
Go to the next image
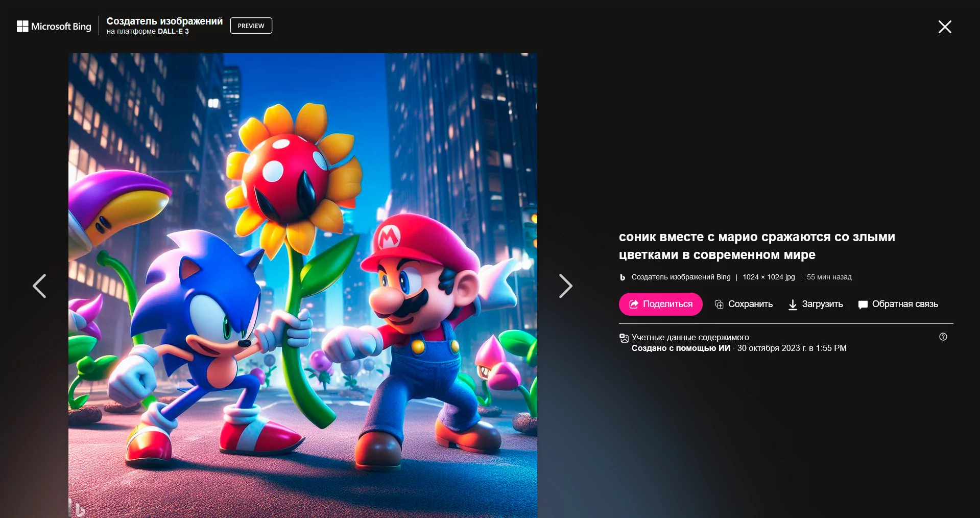pos(565,286)
